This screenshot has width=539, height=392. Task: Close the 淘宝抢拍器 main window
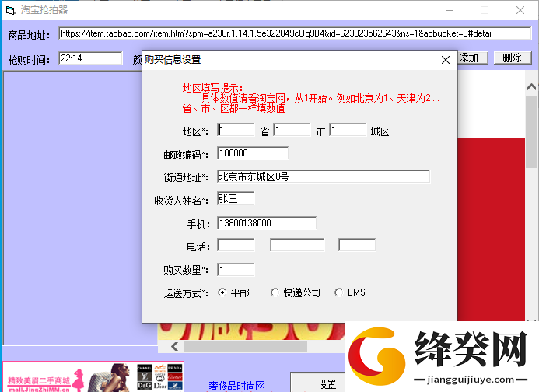(520, 10)
